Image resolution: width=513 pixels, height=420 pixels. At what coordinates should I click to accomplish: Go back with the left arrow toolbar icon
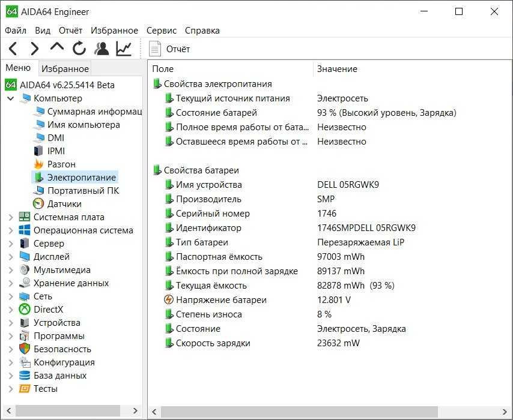[13, 49]
